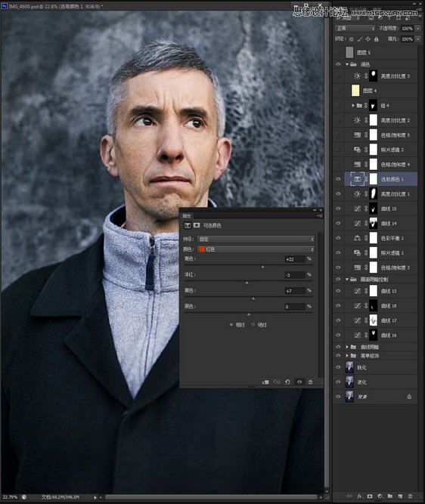Click the 曲线 14 curves adjustment icon
Image resolution: width=425 pixels, height=504 pixels.
click(x=357, y=224)
